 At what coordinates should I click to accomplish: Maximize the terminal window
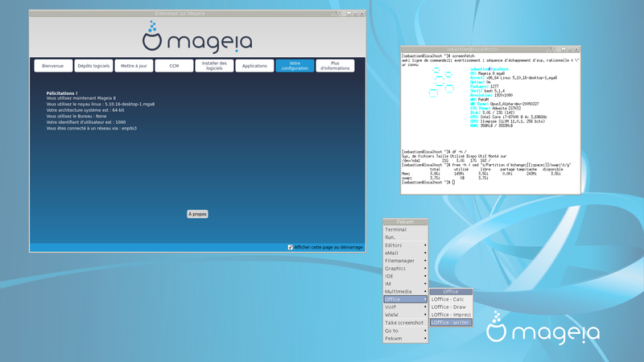tap(570, 49)
